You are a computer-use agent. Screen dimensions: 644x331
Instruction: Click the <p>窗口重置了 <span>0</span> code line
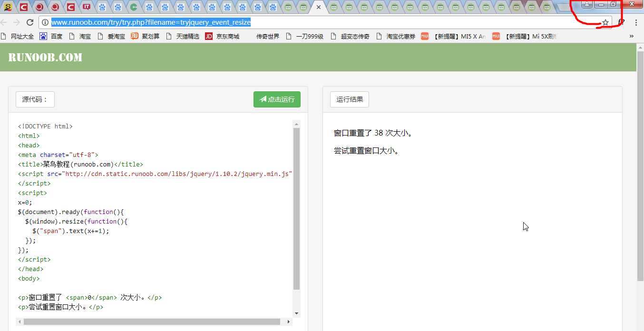90,298
